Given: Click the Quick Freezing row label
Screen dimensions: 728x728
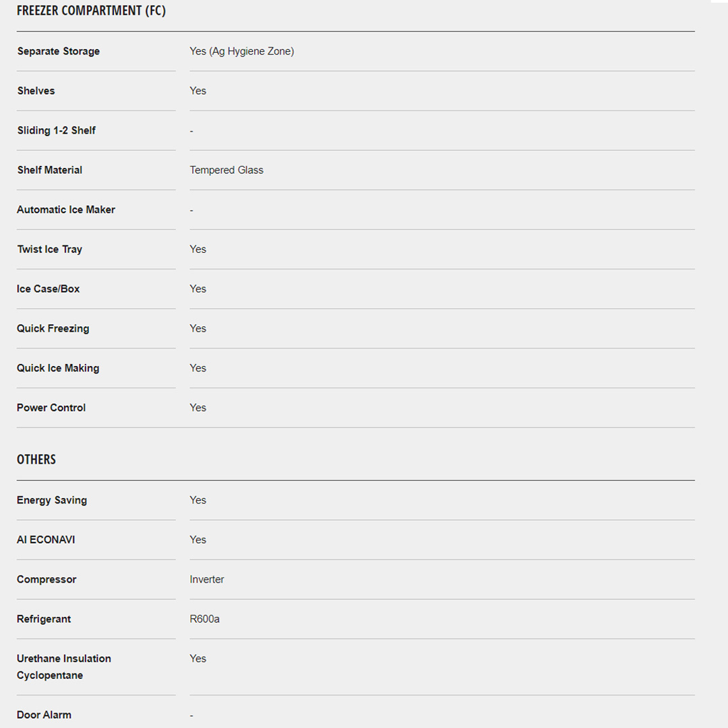Looking at the screenshot, I should click(53, 329).
